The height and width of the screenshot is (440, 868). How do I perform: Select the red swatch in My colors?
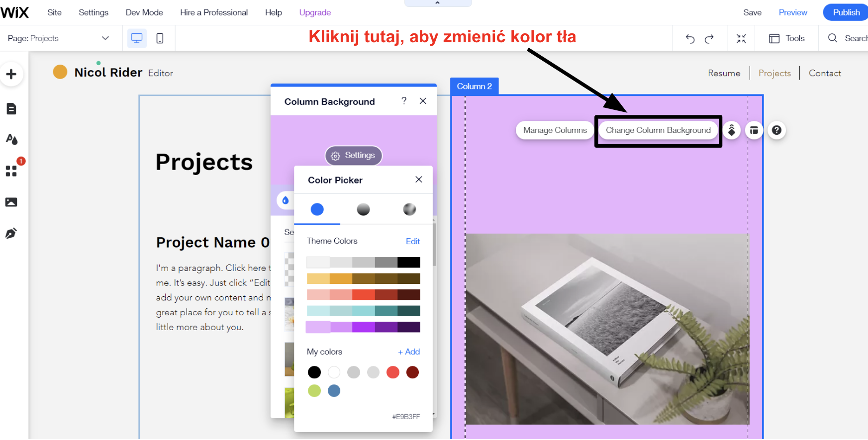[393, 372]
